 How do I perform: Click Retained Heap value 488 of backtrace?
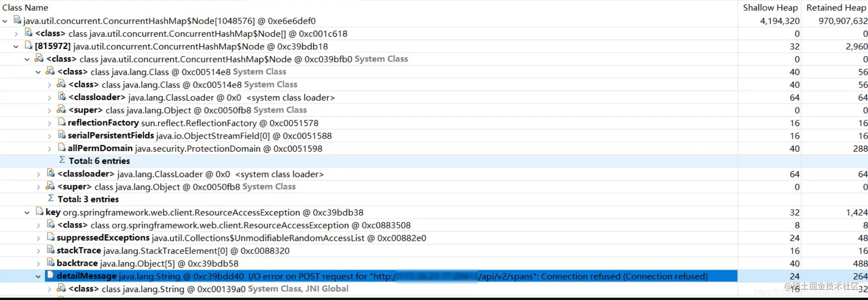(860, 264)
